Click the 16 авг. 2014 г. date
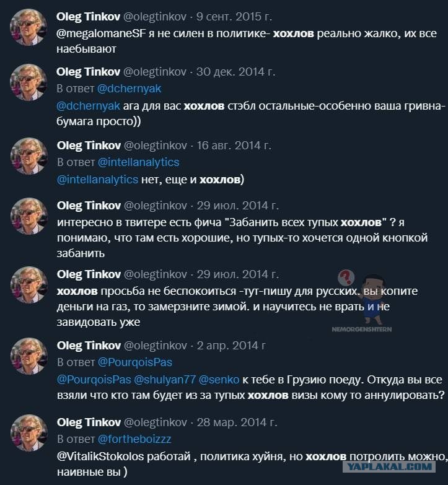This screenshot has height=485, width=448. (234, 146)
